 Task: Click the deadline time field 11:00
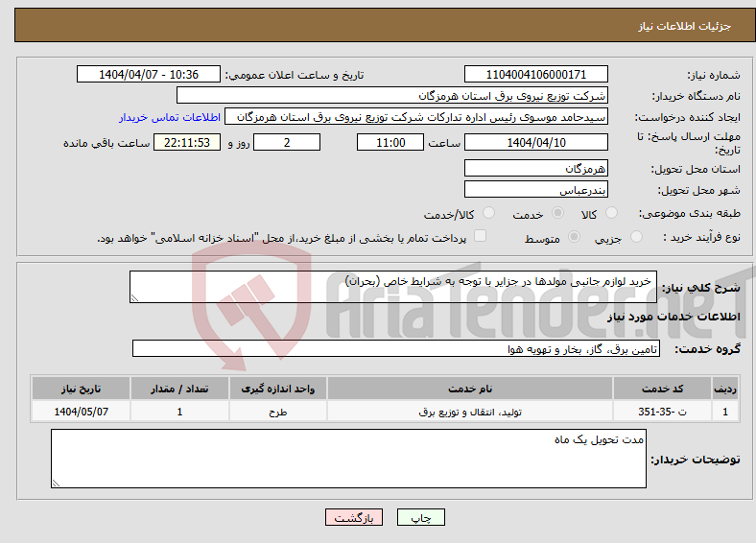(x=390, y=142)
